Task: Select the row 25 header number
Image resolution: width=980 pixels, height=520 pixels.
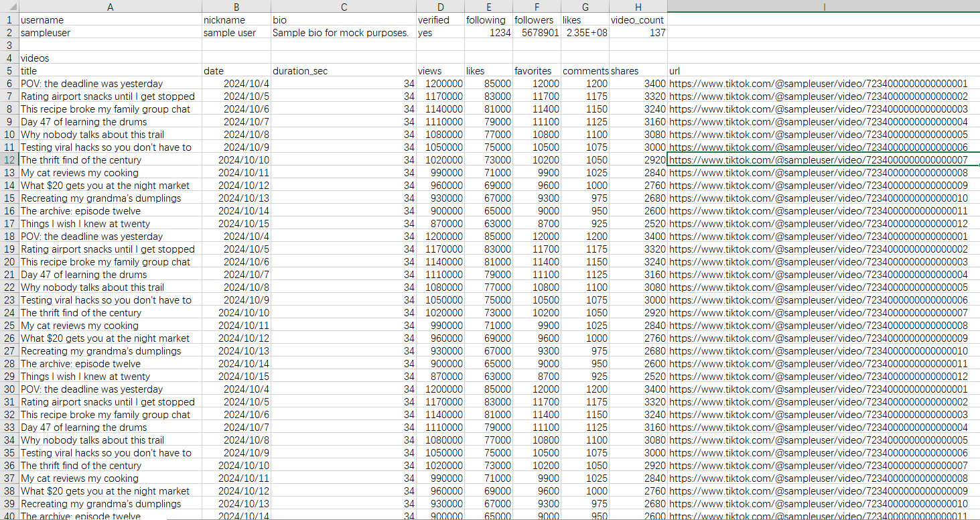Action: pos(9,326)
